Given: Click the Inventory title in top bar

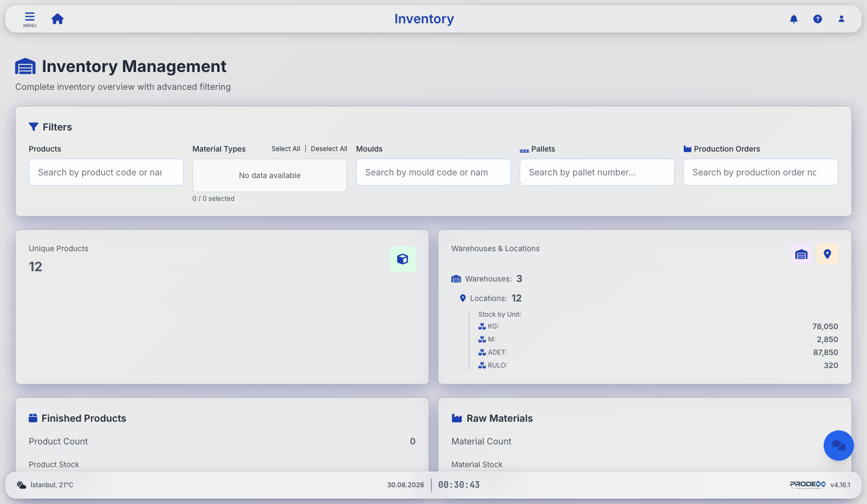Looking at the screenshot, I should (424, 19).
